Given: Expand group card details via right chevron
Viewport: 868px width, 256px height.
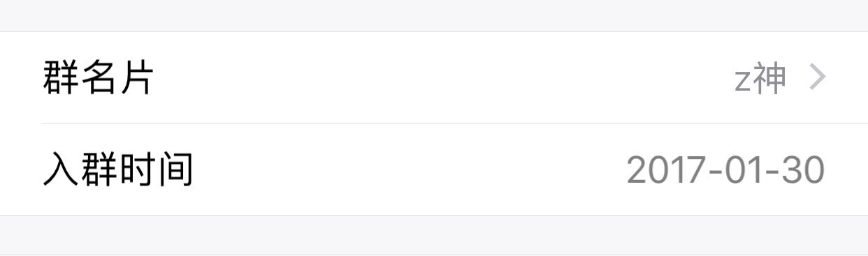Looking at the screenshot, I should coord(817,77).
